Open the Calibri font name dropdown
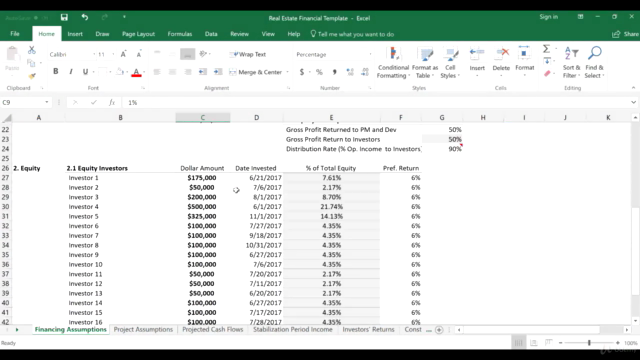This screenshot has width=640, height=360. click(94, 54)
